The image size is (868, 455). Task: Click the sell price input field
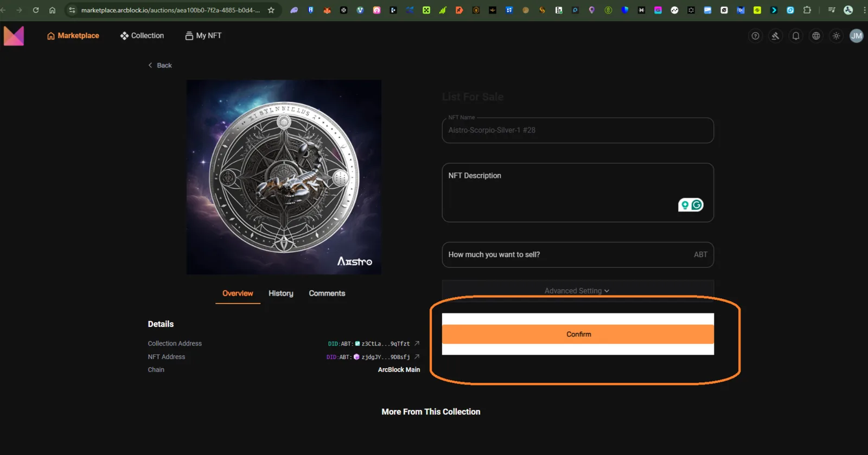578,255
